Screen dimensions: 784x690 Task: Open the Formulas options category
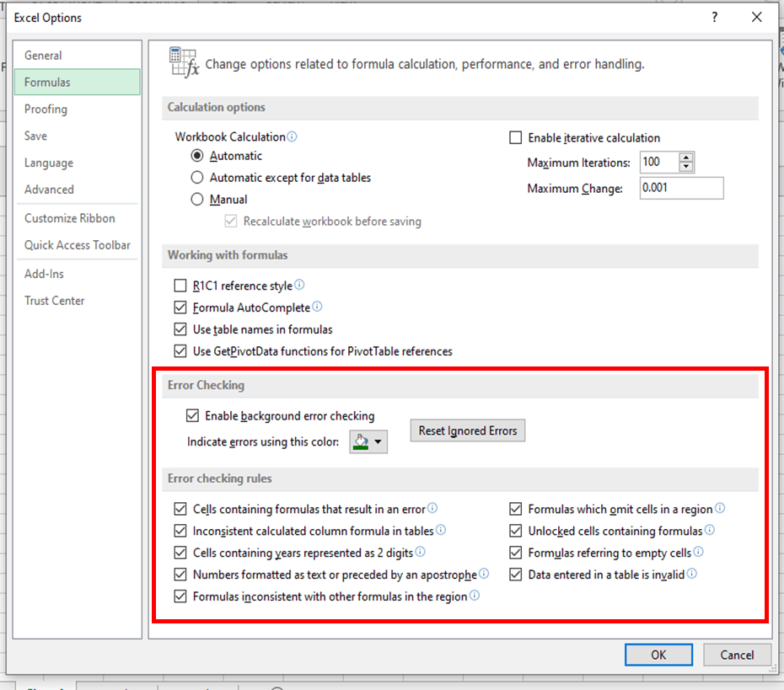pyautogui.click(x=77, y=82)
